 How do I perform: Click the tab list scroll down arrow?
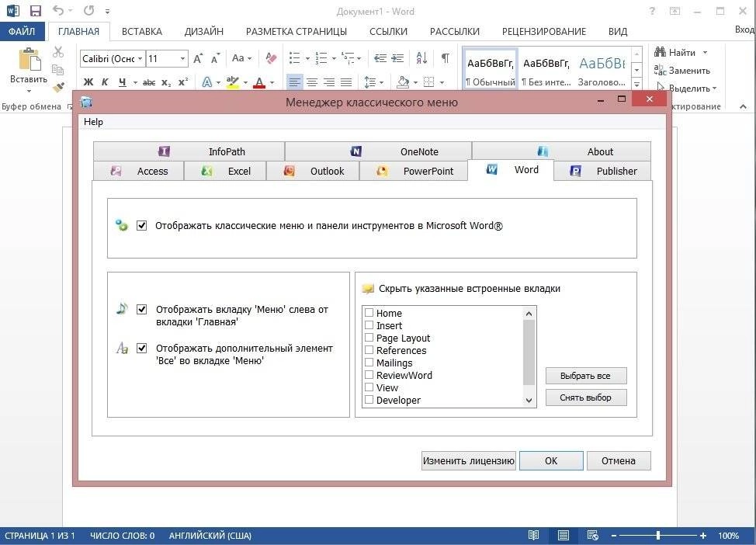529,401
